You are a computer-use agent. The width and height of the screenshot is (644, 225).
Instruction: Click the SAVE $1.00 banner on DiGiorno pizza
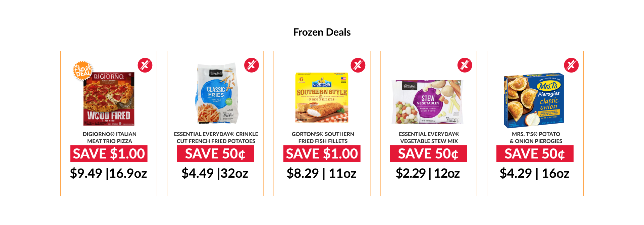pos(109,154)
